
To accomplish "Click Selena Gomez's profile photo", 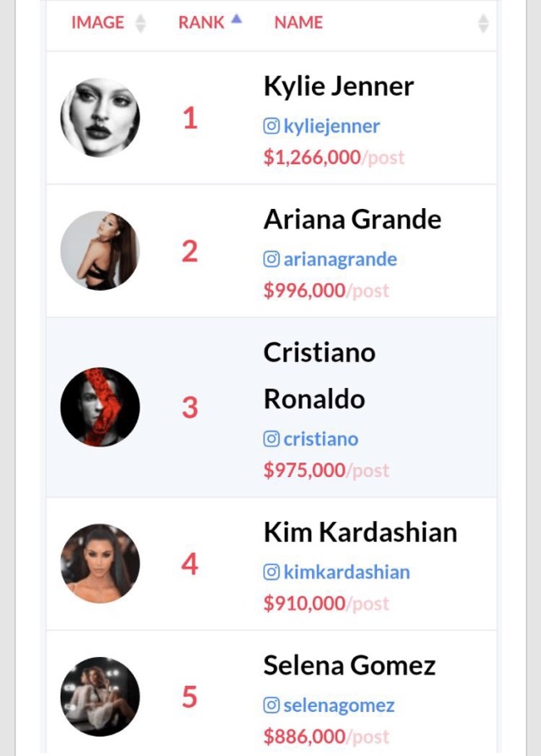I will [x=101, y=697].
